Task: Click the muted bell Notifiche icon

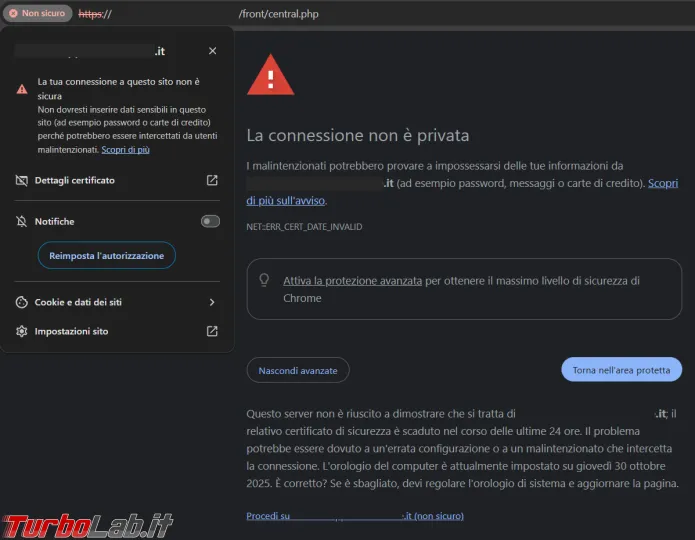Action: pyautogui.click(x=21, y=221)
